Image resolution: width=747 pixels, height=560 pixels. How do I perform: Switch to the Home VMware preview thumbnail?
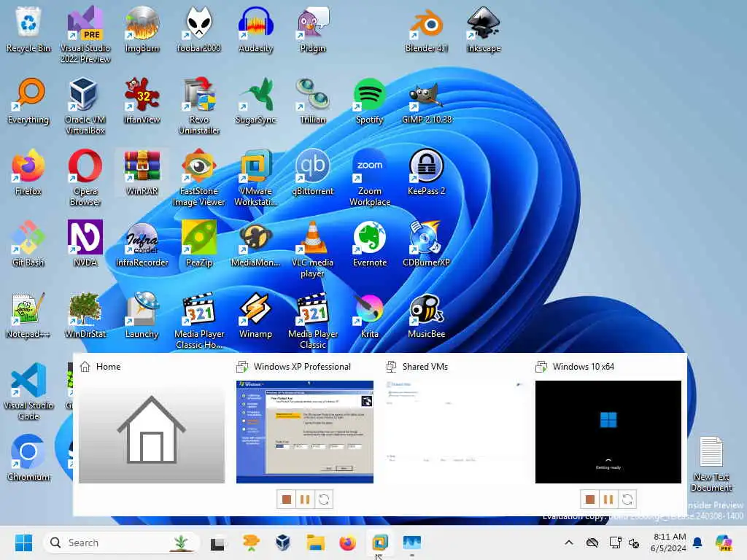[152, 432]
